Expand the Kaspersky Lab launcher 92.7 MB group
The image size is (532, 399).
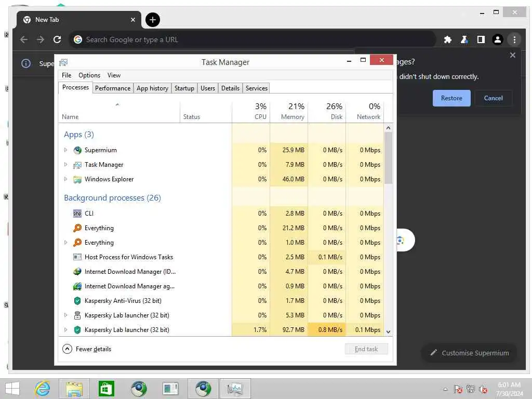(66, 330)
